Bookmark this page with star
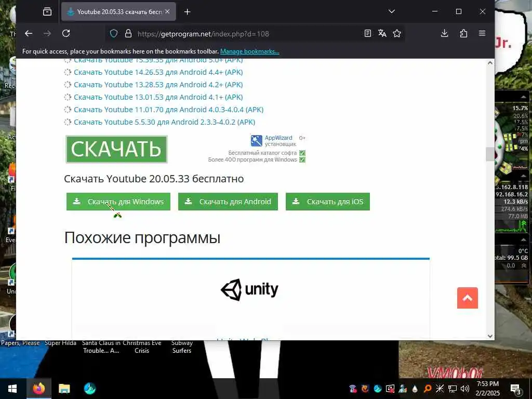This screenshot has width=532, height=399. pyautogui.click(x=396, y=33)
